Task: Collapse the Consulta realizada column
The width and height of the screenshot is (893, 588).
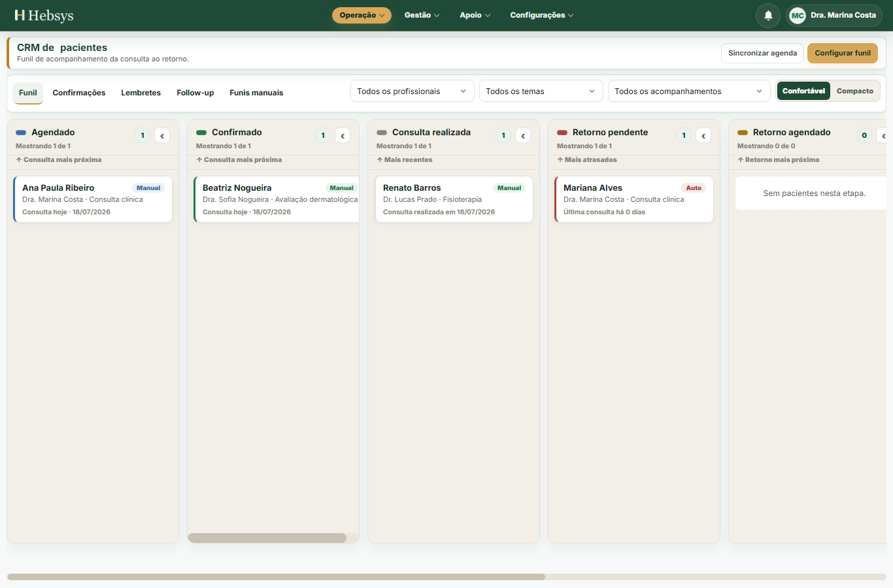Action: pyautogui.click(x=523, y=135)
